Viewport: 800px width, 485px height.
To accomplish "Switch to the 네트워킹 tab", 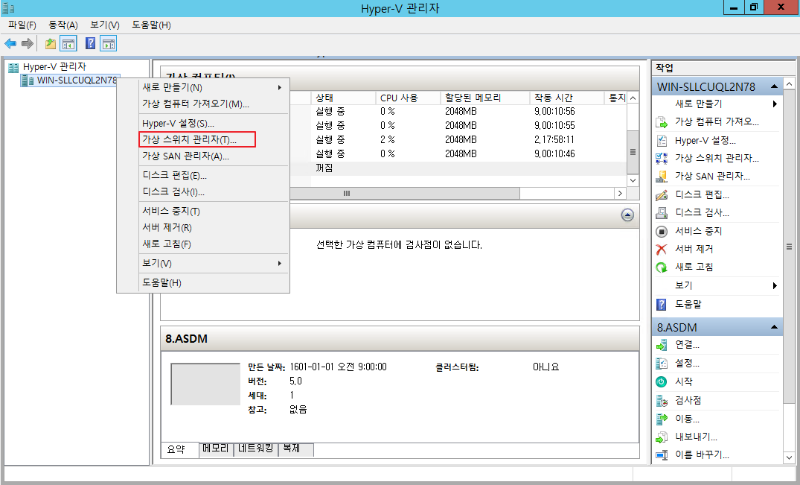I will (256, 449).
